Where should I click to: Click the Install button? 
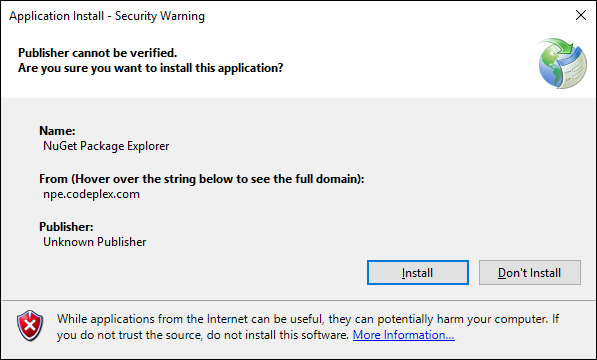pyautogui.click(x=418, y=272)
